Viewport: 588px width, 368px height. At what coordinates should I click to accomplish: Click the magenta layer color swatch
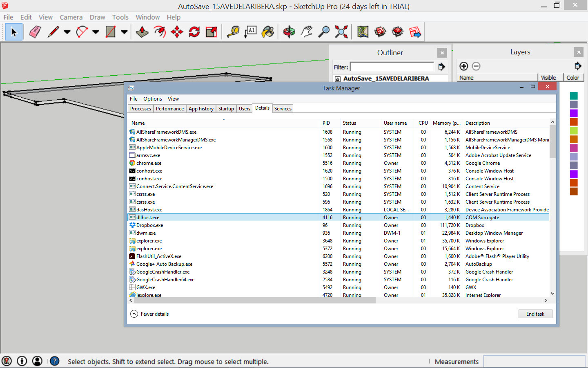click(x=574, y=148)
